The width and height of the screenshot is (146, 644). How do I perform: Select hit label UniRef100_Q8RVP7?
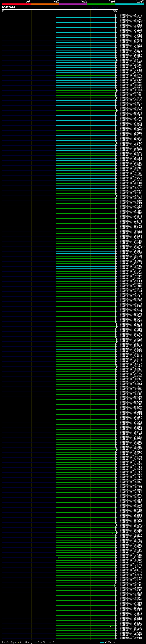[131, 321]
